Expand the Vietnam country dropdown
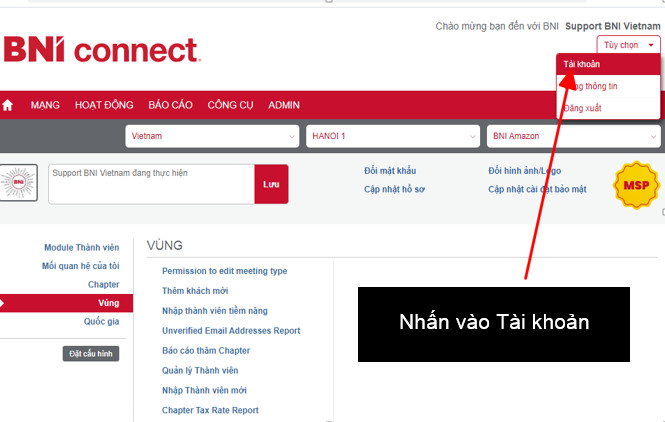 click(212, 136)
